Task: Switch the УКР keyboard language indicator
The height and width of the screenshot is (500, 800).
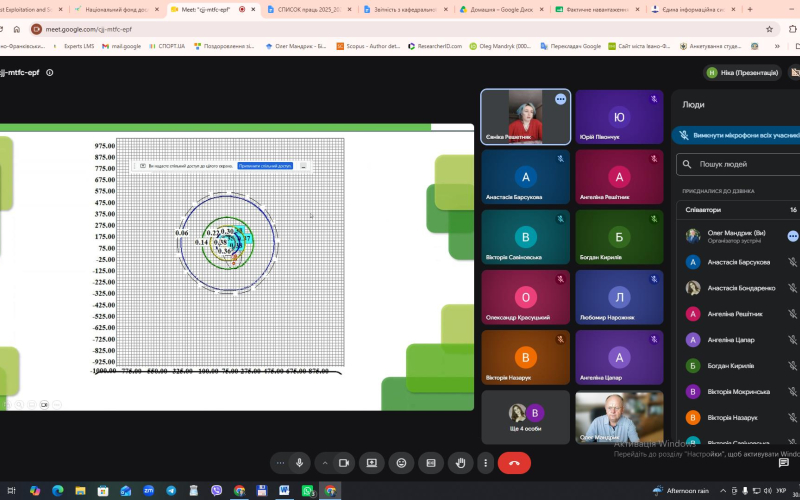Action: click(781, 491)
